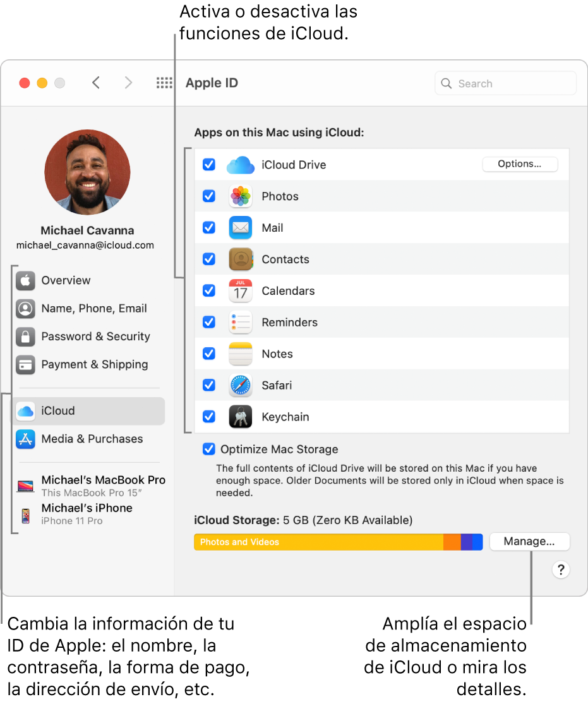588x704 pixels.
Task: Click the MacBook Pro device icon
Action: pos(26,486)
